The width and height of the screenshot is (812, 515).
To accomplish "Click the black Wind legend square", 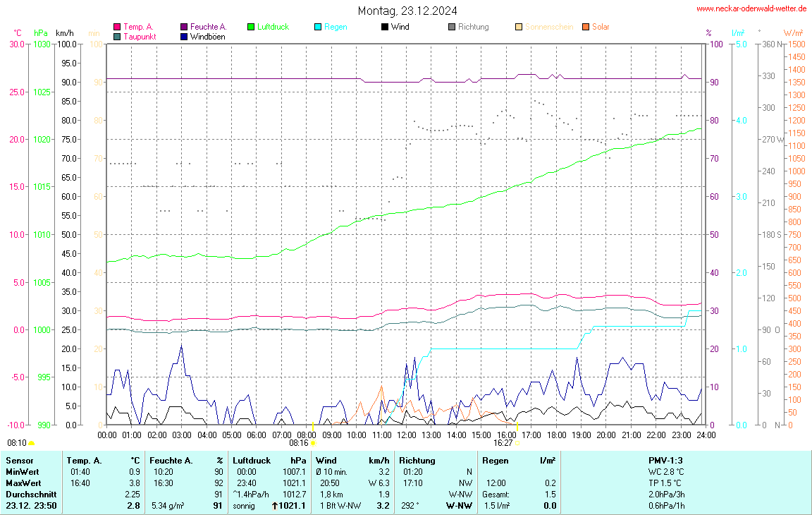I will pyautogui.click(x=385, y=27).
